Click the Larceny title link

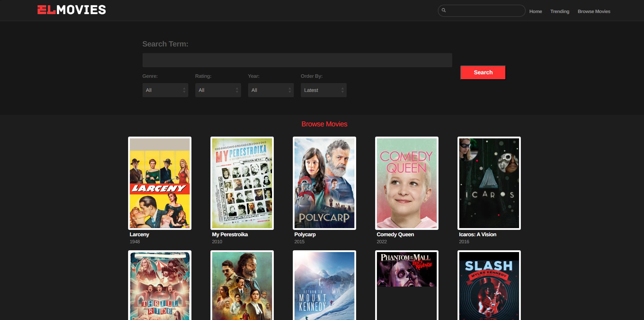pyautogui.click(x=139, y=234)
